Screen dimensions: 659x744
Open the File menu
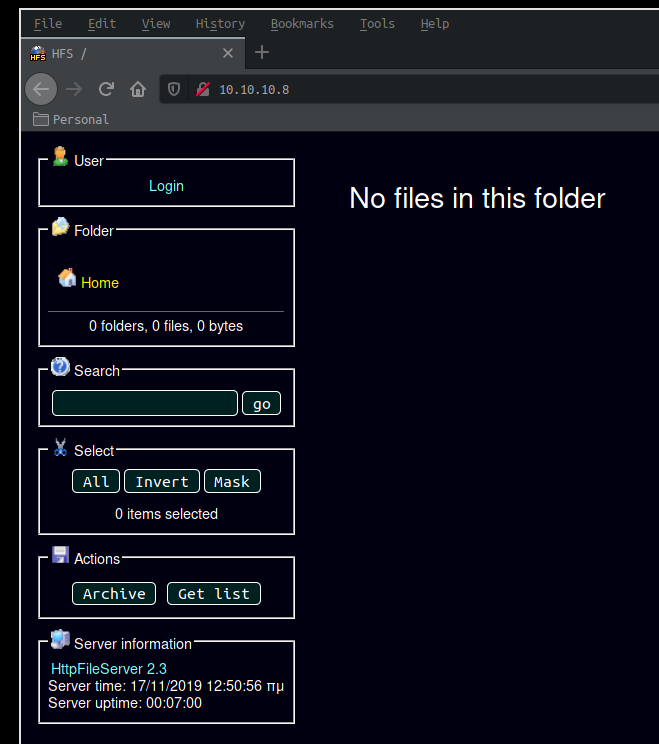[47, 23]
